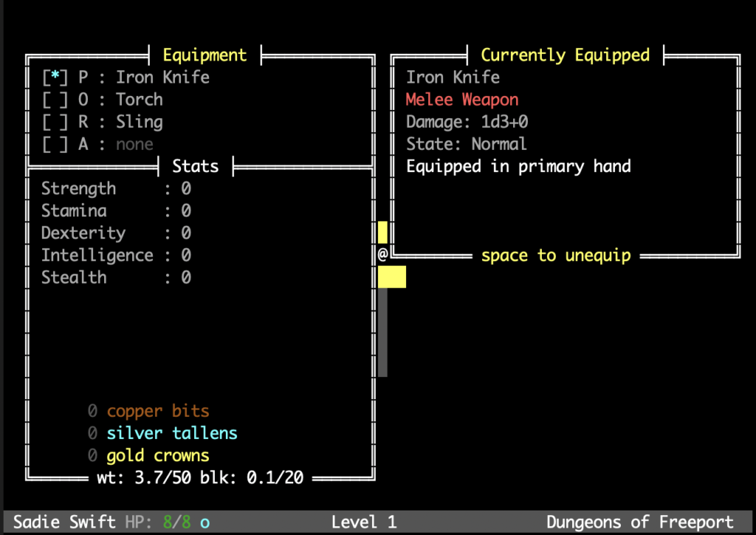The width and height of the screenshot is (756, 535).
Task: Toggle the Torch slot checkbox
Action: 55,100
